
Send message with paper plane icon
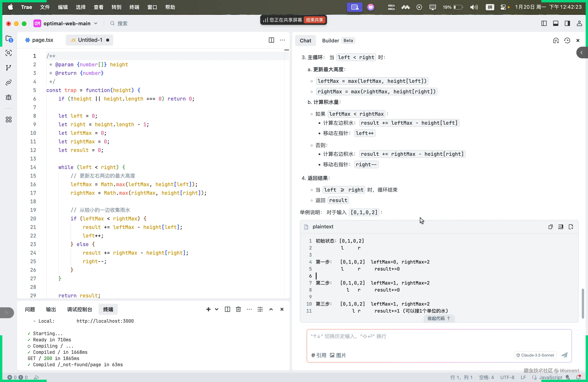pos(564,355)
